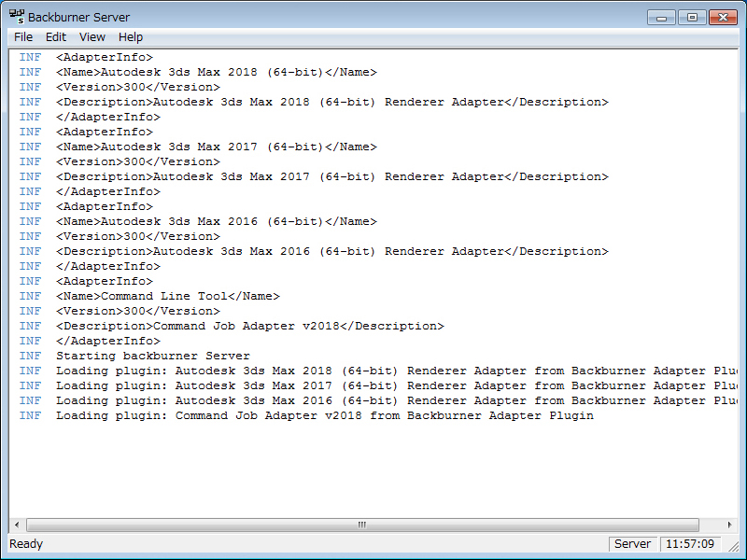Click 'Loading plugin' line for 3ds Max 2017

[x=397, y=385]
